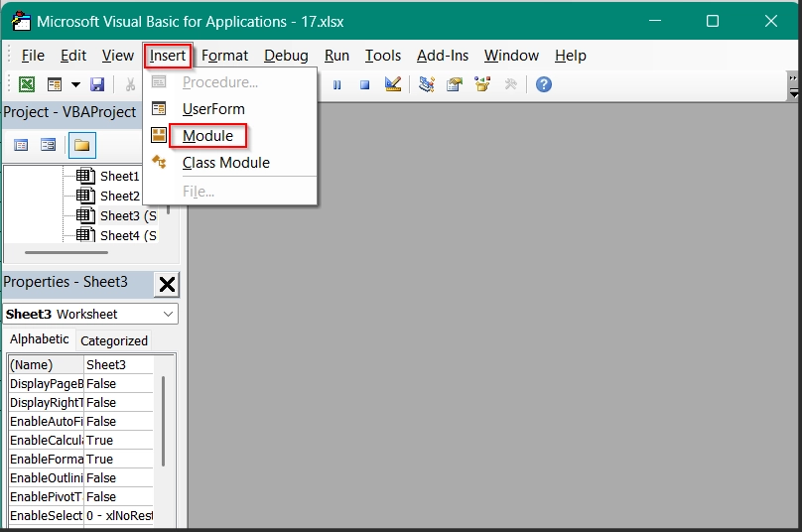802x532 pixels.
Task: Click the Sheet4 worksheet icon
Action: coord(86,235)
